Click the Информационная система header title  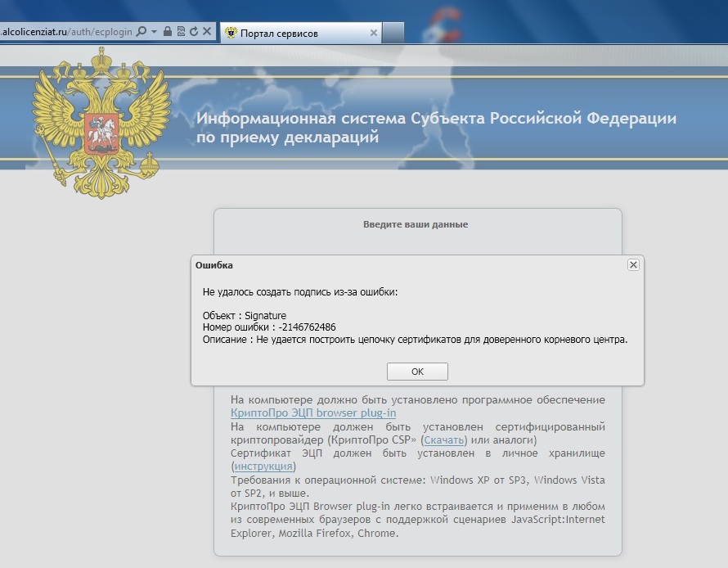pyautogui.click(x=436, y=128)
